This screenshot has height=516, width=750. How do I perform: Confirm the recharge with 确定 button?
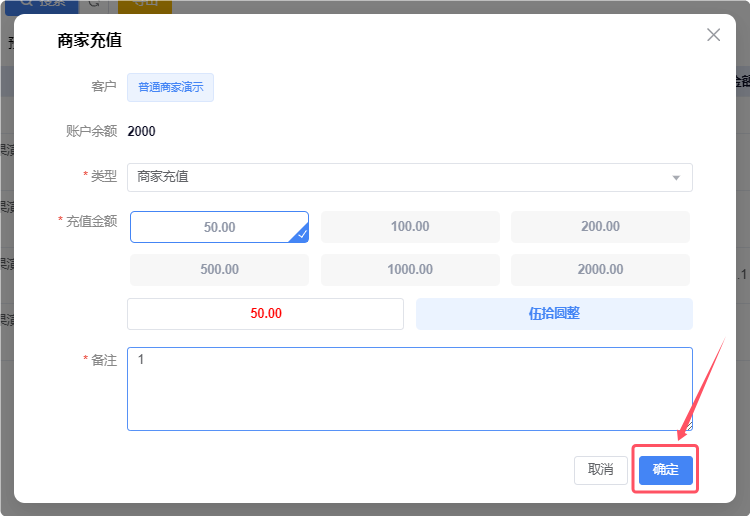click(665, 470)
